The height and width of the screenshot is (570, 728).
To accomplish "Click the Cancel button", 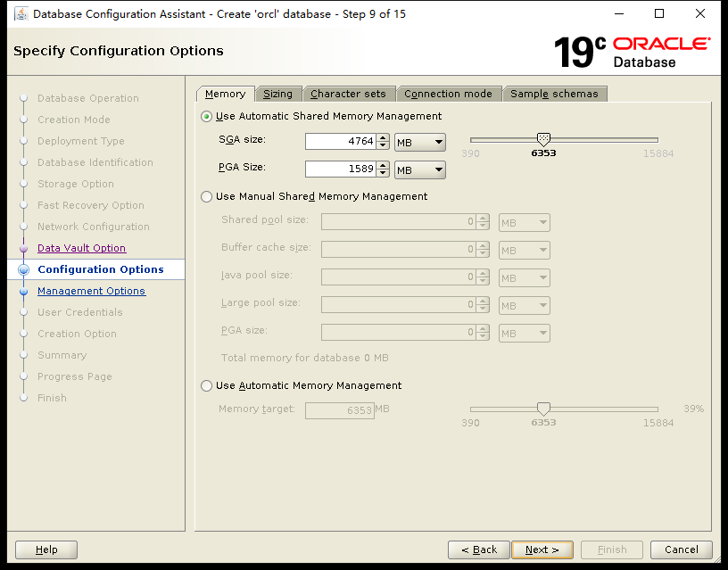I will tap(681, 549).
